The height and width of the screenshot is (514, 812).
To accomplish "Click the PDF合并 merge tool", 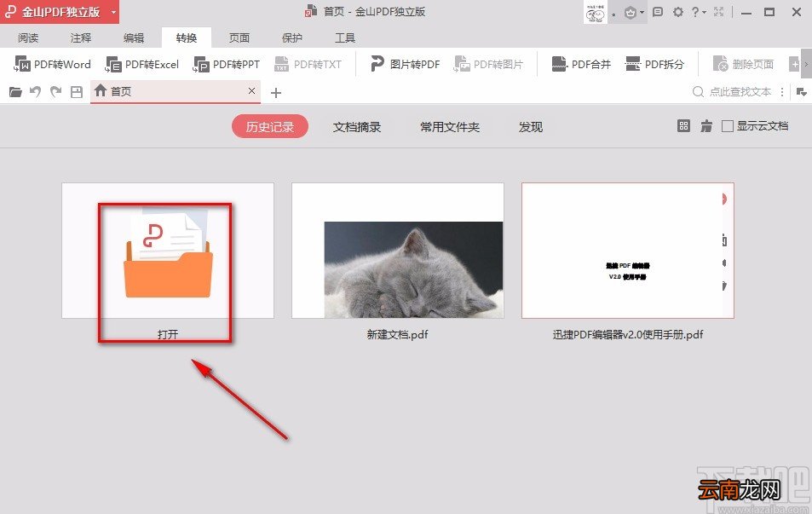I will tap(581, 64).
